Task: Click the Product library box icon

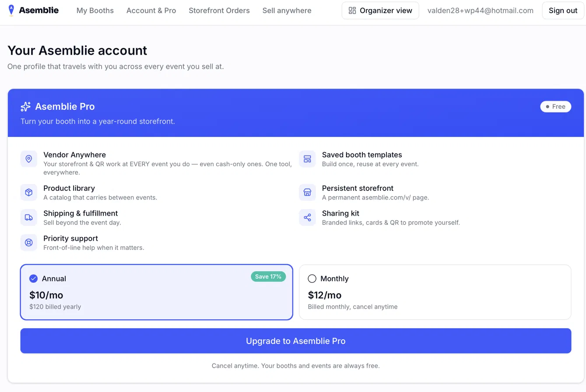Action: coord(29,192)
